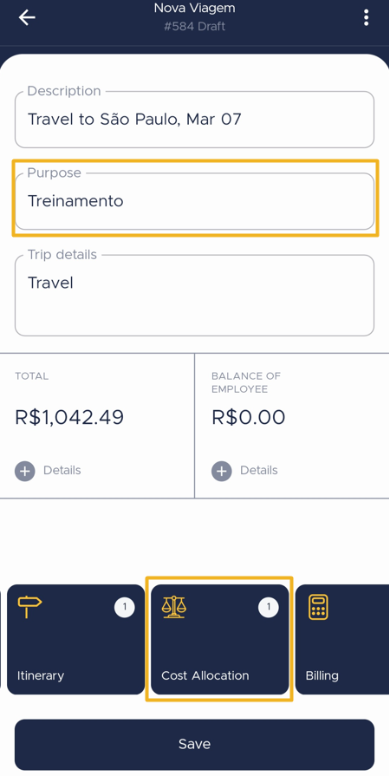This screenshot has width=389, height=776.
Task: Click the Cost Allocation count badge
Action: (268, 607)
